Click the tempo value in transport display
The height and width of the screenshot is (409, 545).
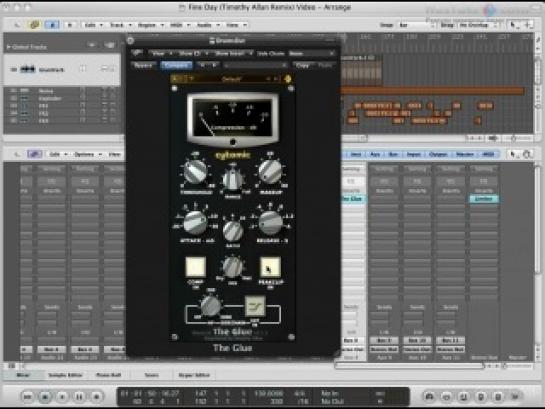tap(268, 393)
